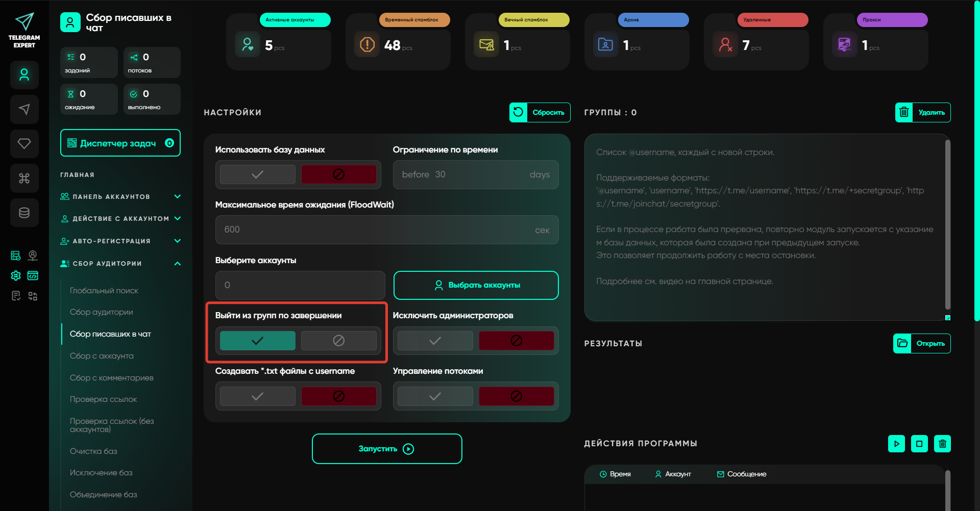Open the diamond icon sidebar section
This screenshot has height=511, width=980.
pyautogui.click(x=24, y=144)
